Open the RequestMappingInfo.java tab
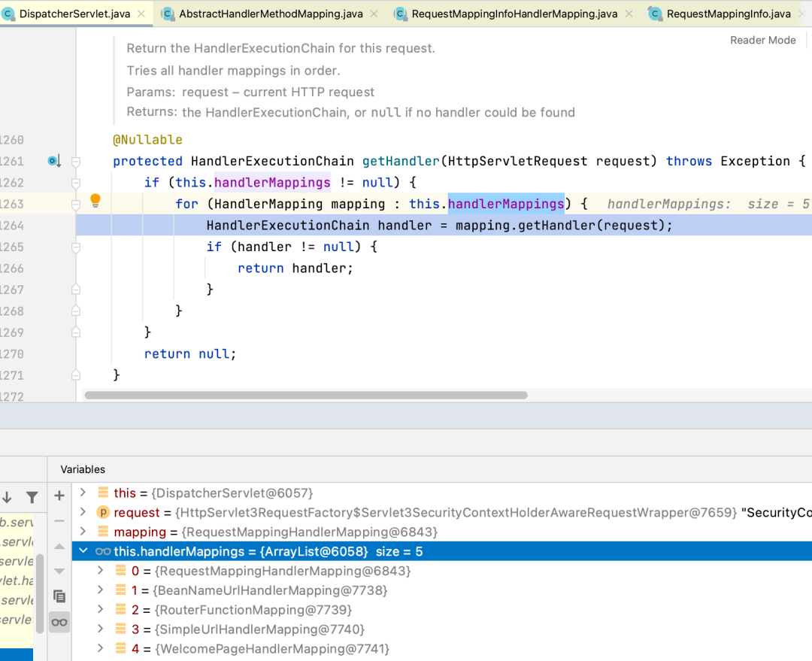 [728, 14]
